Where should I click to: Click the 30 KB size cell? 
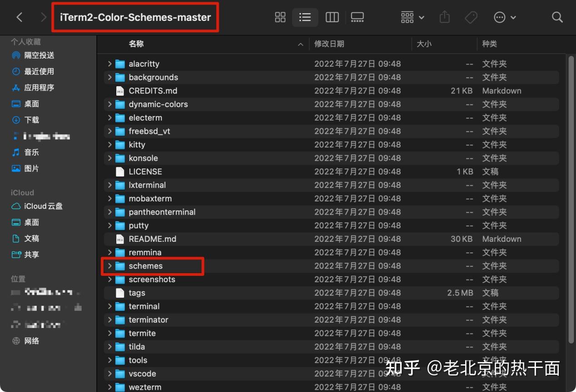pos(462,239)
